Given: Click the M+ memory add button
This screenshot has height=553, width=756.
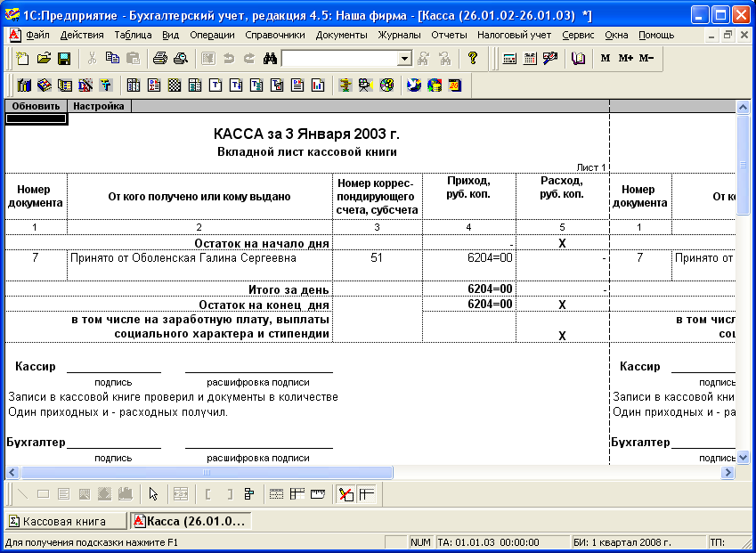Looking at the screenshot, I should (626, 59).
